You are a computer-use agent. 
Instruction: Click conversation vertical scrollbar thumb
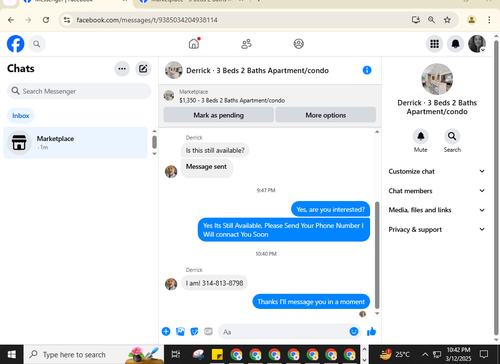point(377,255)
